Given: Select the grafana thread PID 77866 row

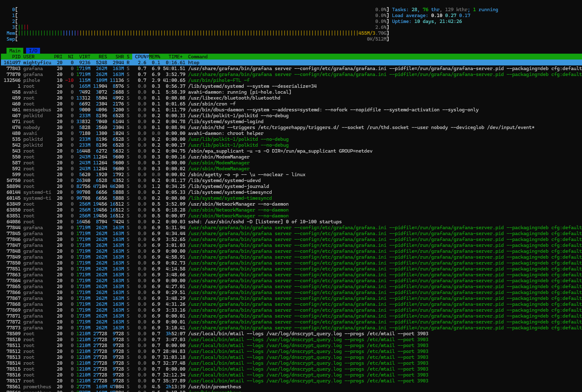Looking at the screenshot, I should click(x=291, y=292).
